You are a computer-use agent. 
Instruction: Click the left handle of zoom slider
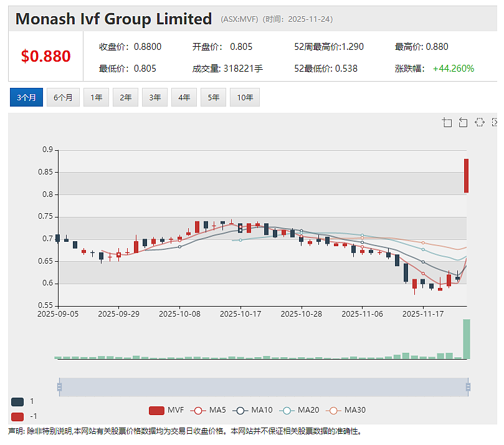pos(59,387)
